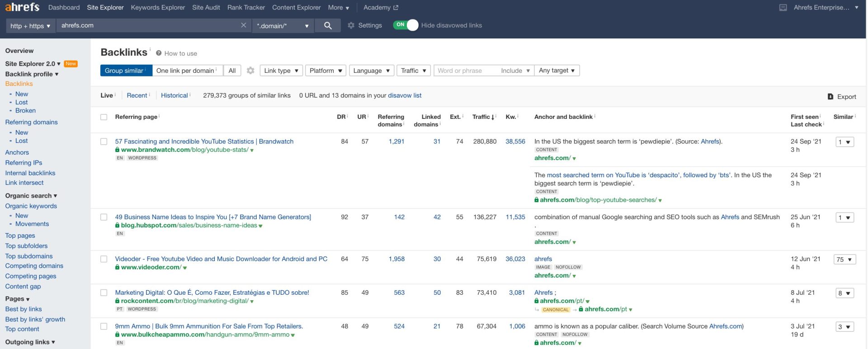Switch to Historical backlinks tab
The height and width of the screenshot is (349, 868).
coord(175,95)
